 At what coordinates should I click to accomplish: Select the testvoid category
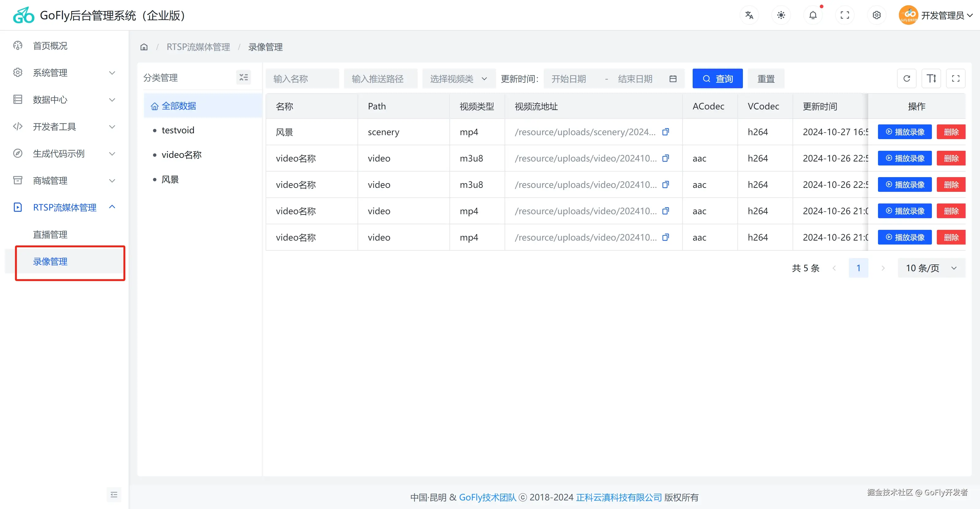click(x=178, y=130)
